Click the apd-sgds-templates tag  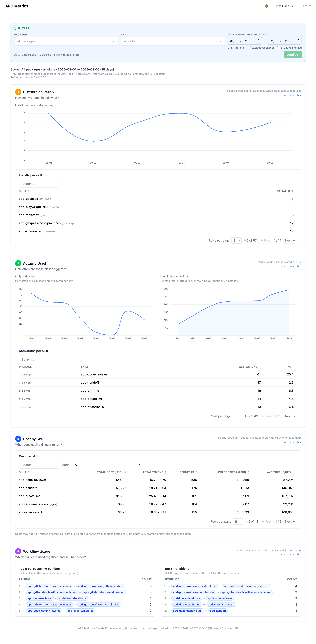pyautogui.click(x=80, y=611)
